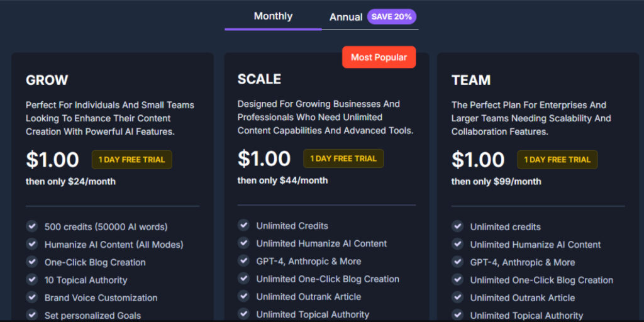Click checkmark beside 10 Topical Authority
644x322 pixels.
click(32, 279)
